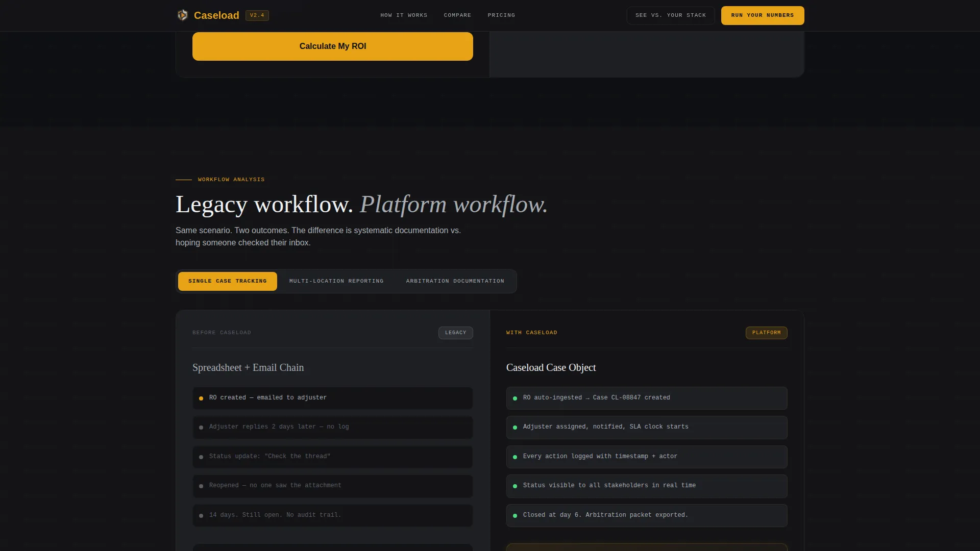Select 'RO created — emailed to adjuster' row
This screenshot has width=980, height=551.
[x=333, y=398]
